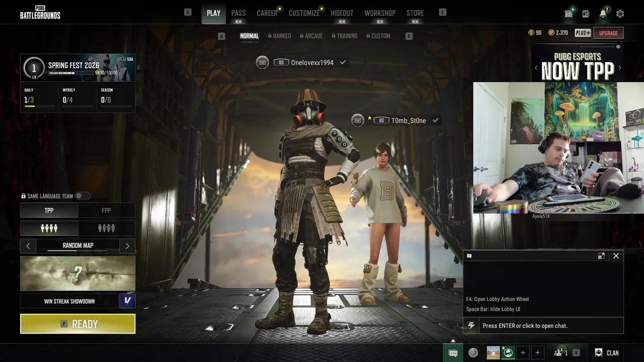The width and height of the screenshot is (644, 362).
Task: Add teammate using second plus slot
Action: click(537, 353)
